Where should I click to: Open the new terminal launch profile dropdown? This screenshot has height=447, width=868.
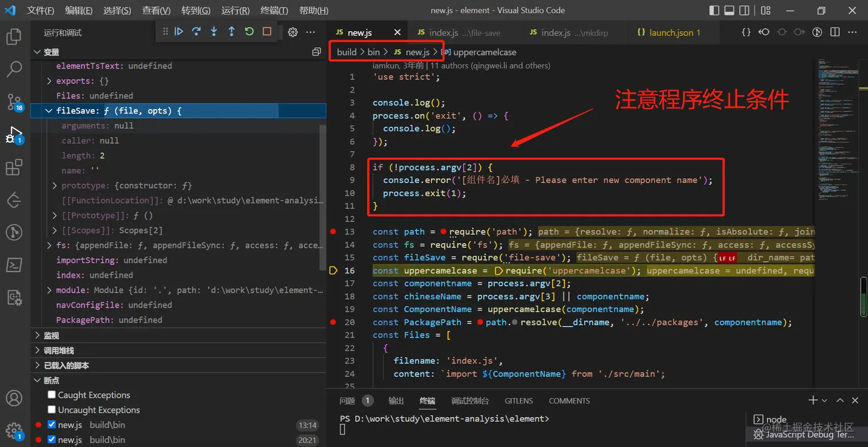(x=824, y=401)
